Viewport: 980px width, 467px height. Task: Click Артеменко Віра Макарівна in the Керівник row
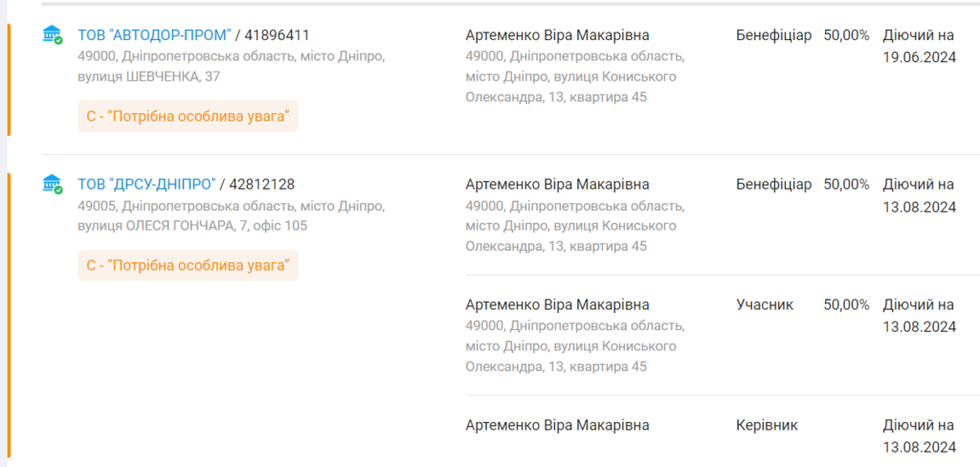(558, 426)
